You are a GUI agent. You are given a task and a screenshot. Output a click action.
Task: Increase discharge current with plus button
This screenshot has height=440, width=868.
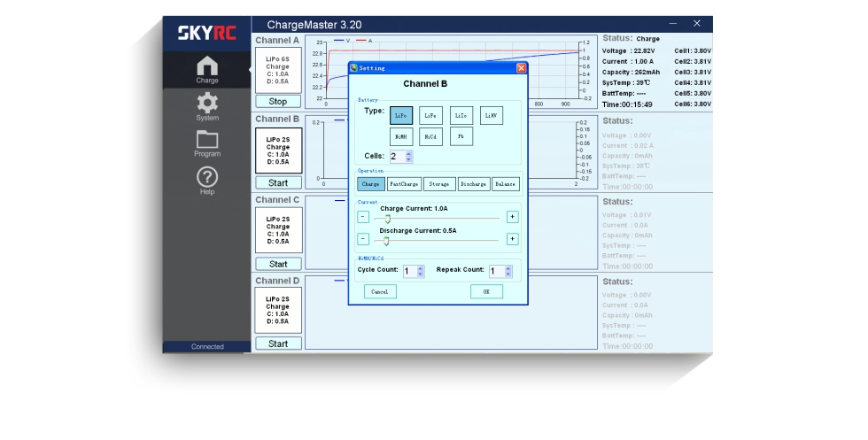[x=512, y=239]
